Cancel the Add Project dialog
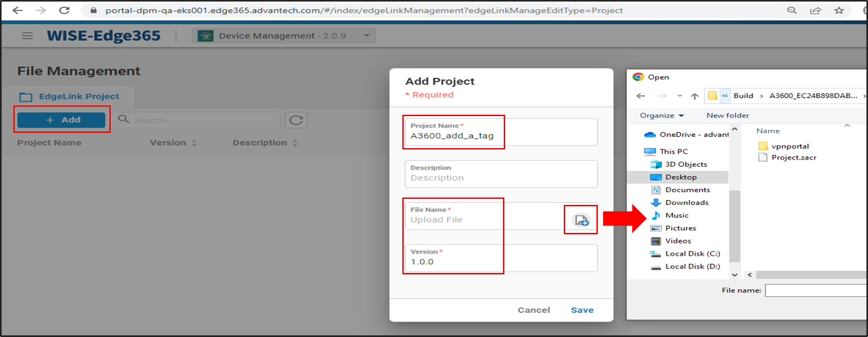 click(534, 310)
